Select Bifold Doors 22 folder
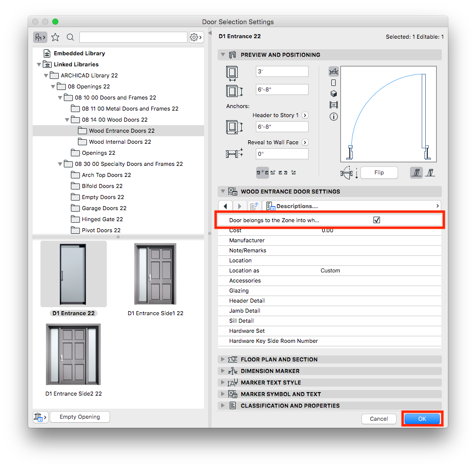 (102, 186)
